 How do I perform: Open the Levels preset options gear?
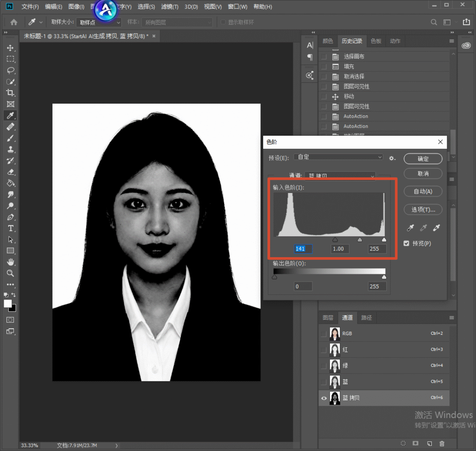point(392,158)
